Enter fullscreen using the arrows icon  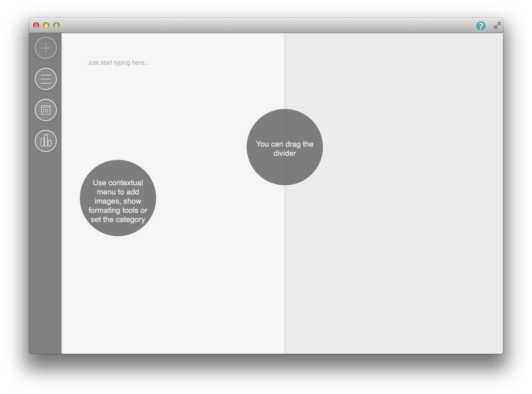pyautogui.click(x=497, y=25)
